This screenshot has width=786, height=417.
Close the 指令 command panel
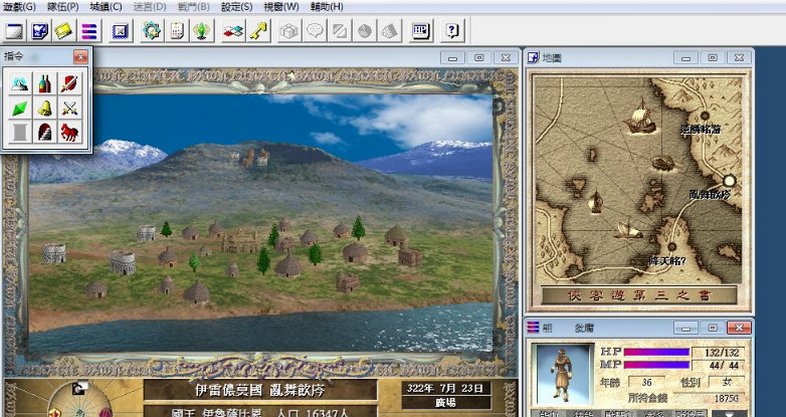(80, 57)
